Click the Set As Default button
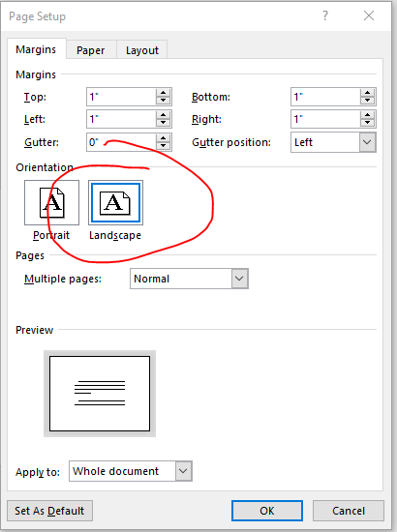This screenshot has width=397, height=532. click(49, 511)
